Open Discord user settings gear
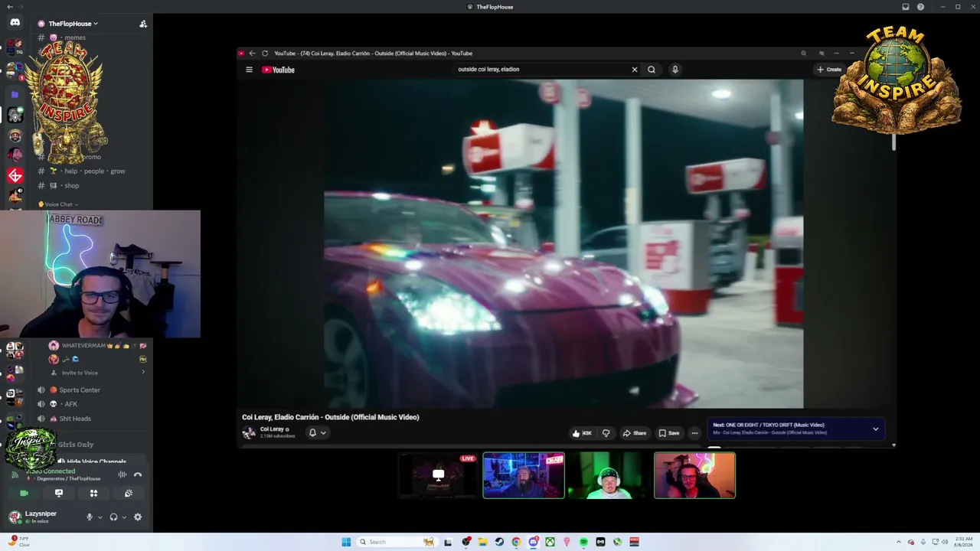Screen dimensions: 980x551 point(138,517)
